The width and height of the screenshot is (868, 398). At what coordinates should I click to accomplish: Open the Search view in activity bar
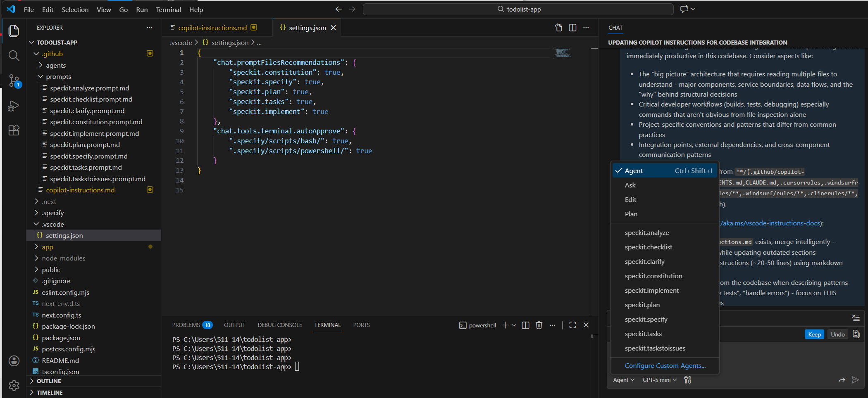click(14, 56)
